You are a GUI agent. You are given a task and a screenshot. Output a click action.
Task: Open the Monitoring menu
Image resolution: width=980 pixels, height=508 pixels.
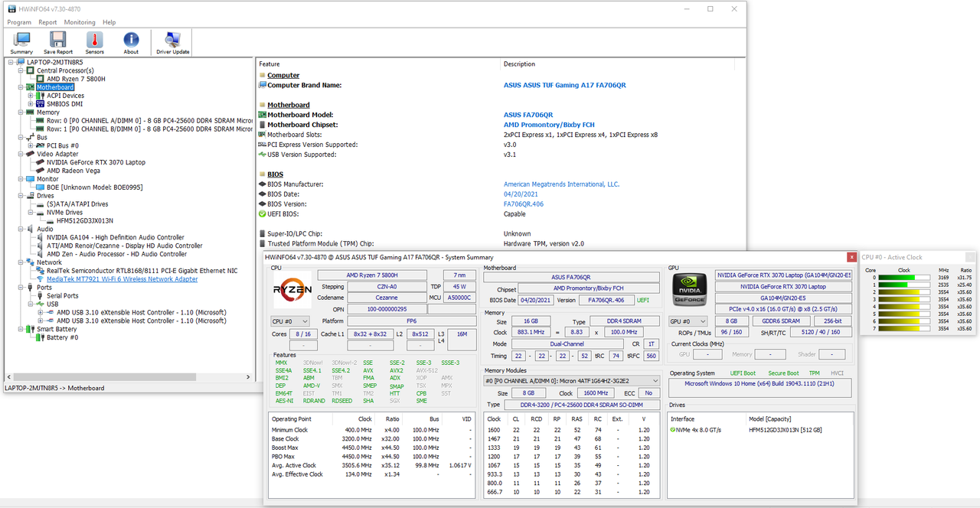coord(80,23)
